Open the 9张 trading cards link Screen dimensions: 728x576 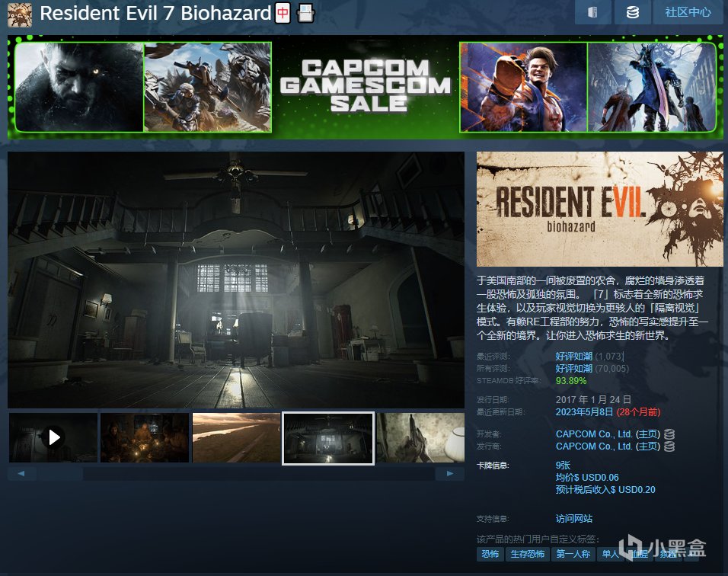(x=563, y=466)
